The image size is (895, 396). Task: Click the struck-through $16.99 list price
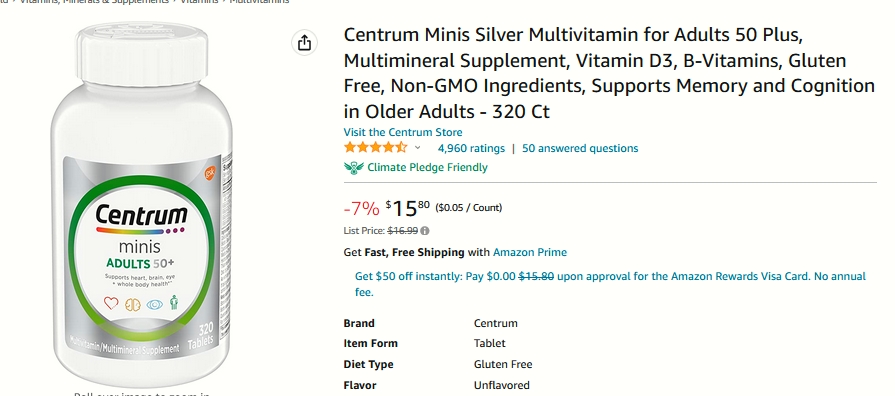tap(402, 231)
